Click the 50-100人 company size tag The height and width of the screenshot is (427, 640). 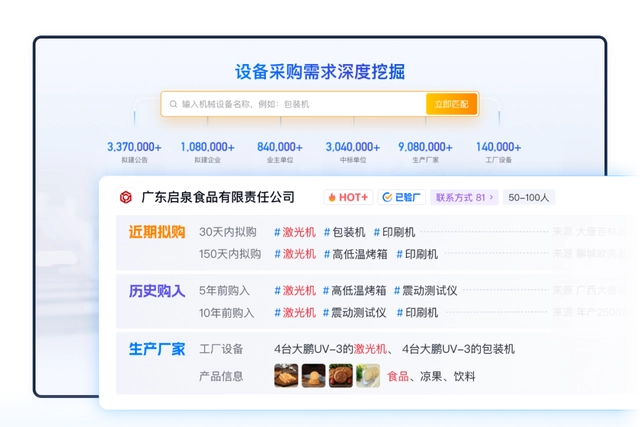[529, 197]
